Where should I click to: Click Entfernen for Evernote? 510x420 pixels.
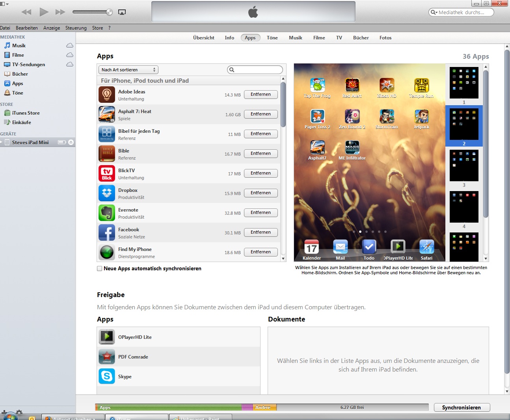pos(261,213)
